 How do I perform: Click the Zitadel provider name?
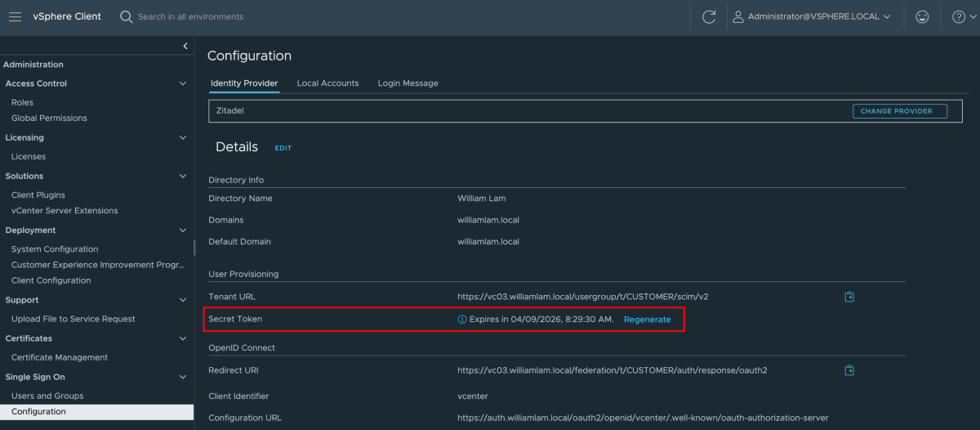[230, 110]
